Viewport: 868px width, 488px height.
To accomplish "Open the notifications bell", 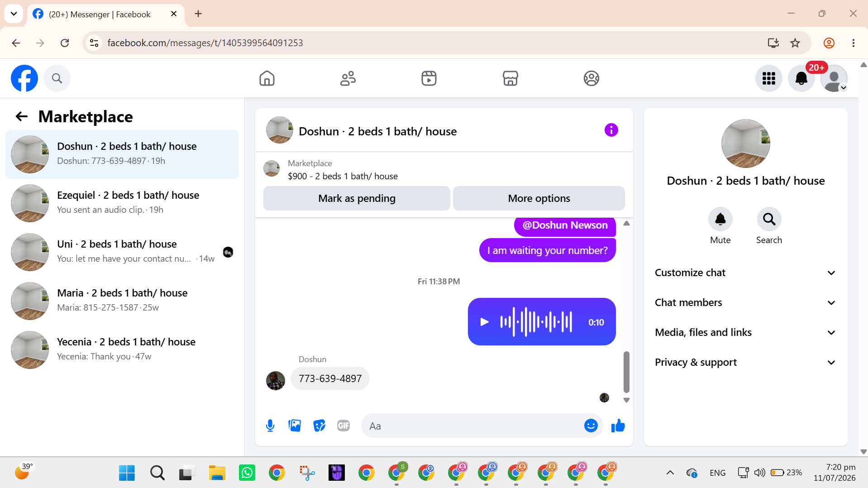I will [x=801, y=78].
